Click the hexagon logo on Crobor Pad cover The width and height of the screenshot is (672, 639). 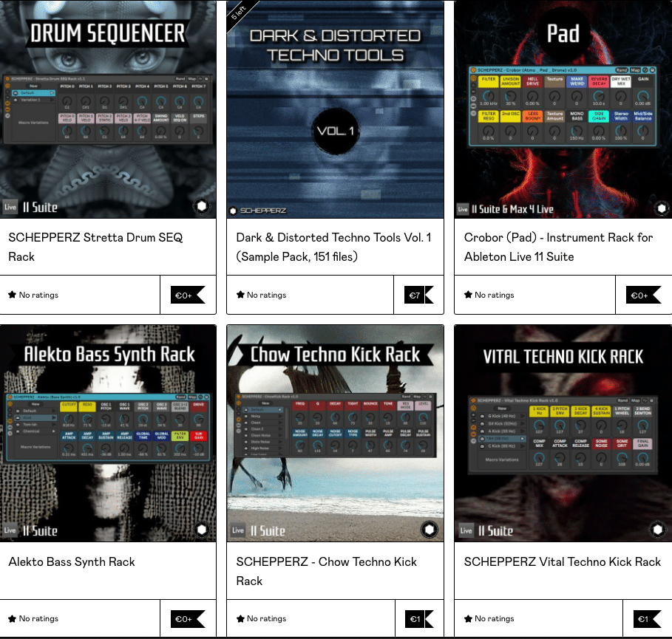662,208
